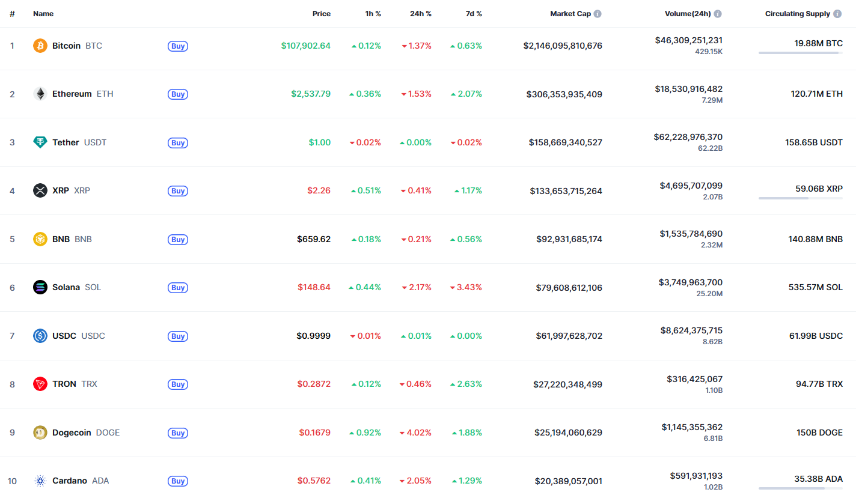This screenshot has height=504, width=856.
Task: Click the Tether coin logo
Action: click(x=40, y=142)
